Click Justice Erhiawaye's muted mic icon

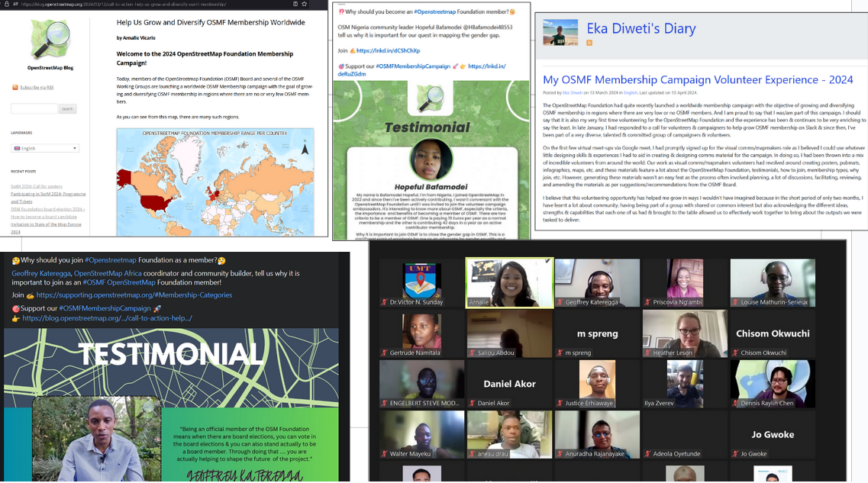coord(560,404)
